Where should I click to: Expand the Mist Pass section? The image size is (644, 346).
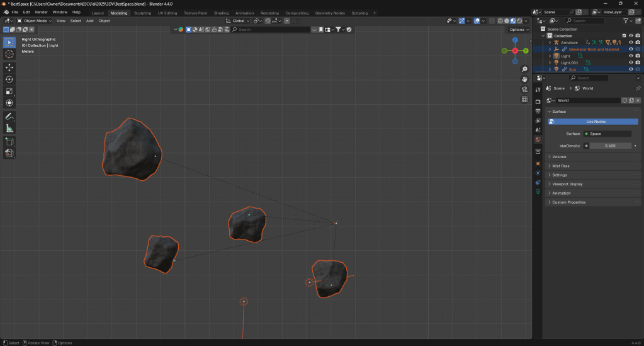pyautogui.click(x=560, y=166)
